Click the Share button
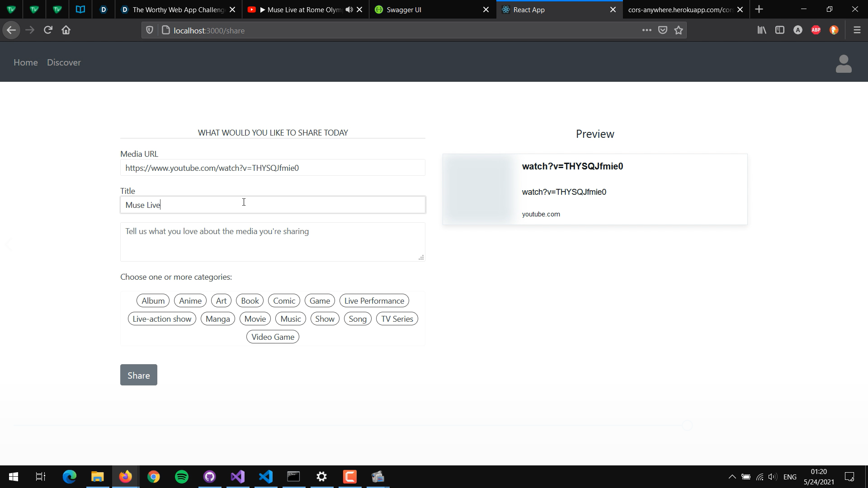The height and width of the screenshot is (488, 868). pyautogui.click(x=138, y=375)
